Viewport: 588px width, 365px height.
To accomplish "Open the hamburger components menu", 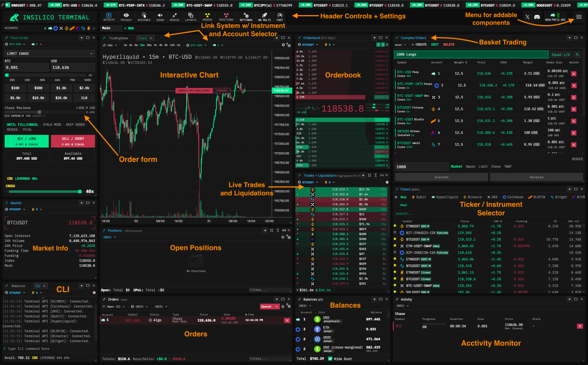I will click(579, 17).
